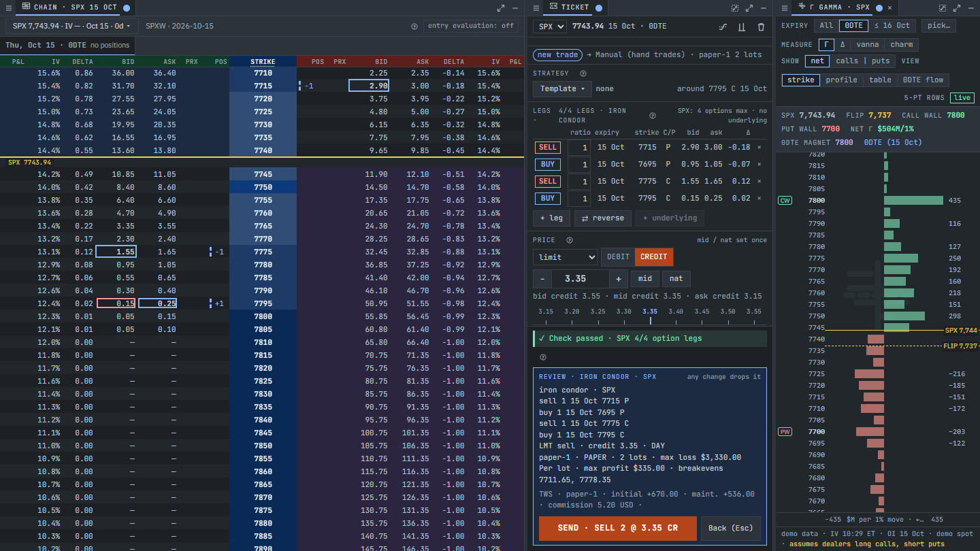
Task: Click the Back (Esc) button
Action: pyautogui.click(x=731, y=529)
